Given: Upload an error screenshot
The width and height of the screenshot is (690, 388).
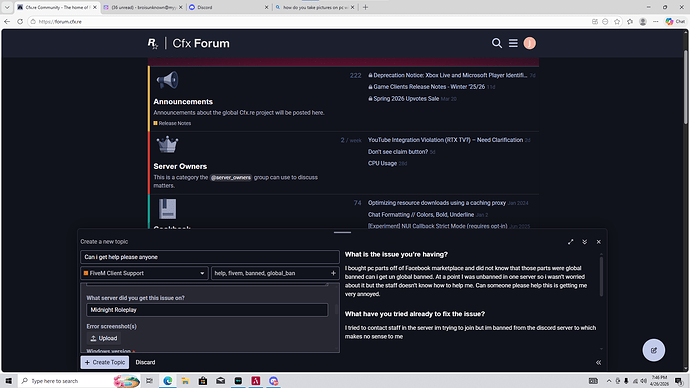Looking at the screenshot, I should [x=104, y=338].
